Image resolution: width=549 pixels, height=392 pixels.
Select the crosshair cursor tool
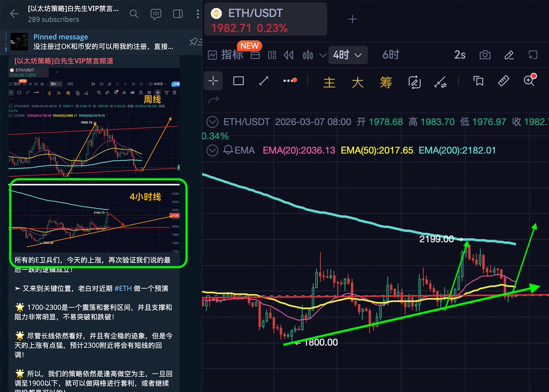pos(213,81)
